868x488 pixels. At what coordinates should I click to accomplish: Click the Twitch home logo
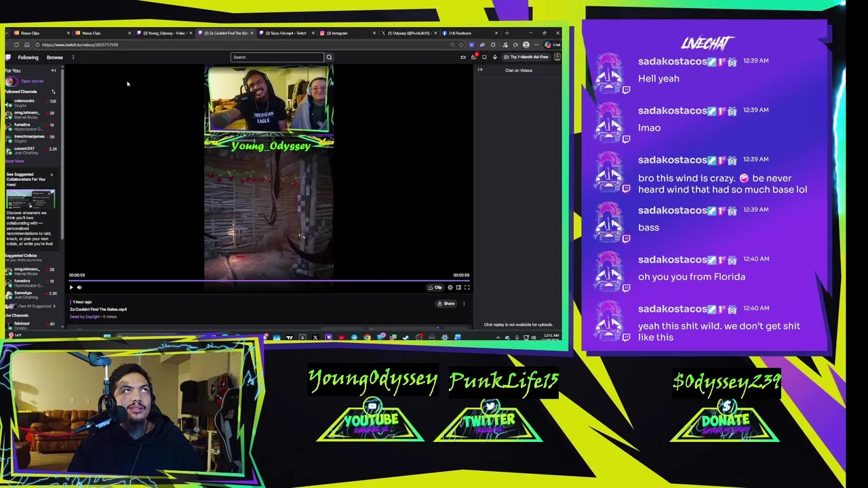[8, 57]
